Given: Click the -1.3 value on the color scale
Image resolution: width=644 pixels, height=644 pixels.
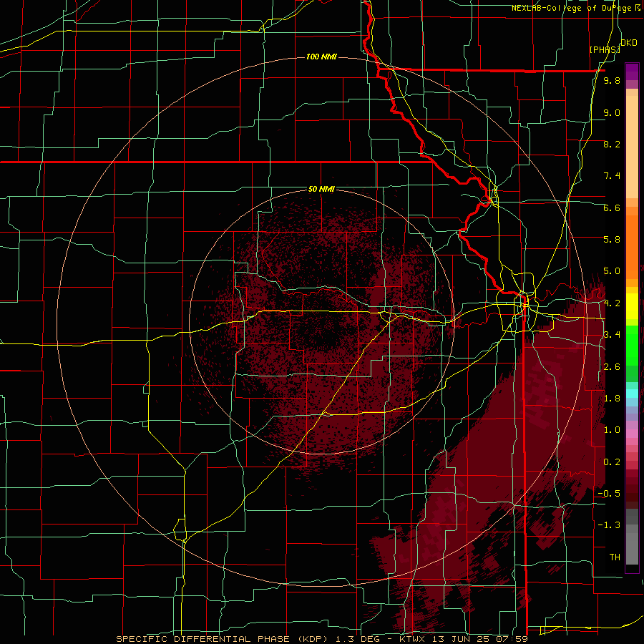Looking at the screenshot, I should coord(609,525).
